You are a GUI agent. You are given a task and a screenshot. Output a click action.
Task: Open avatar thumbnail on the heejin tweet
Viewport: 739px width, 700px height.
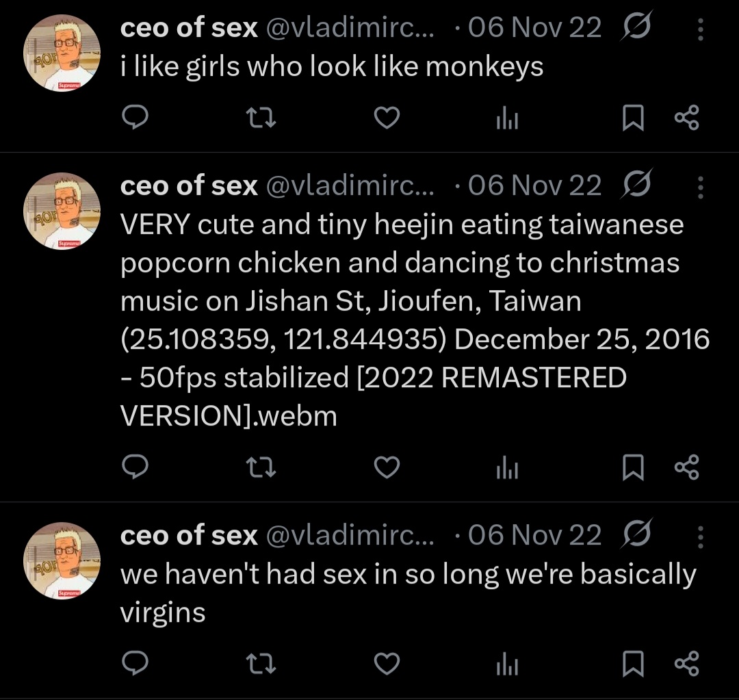[62, 211]
